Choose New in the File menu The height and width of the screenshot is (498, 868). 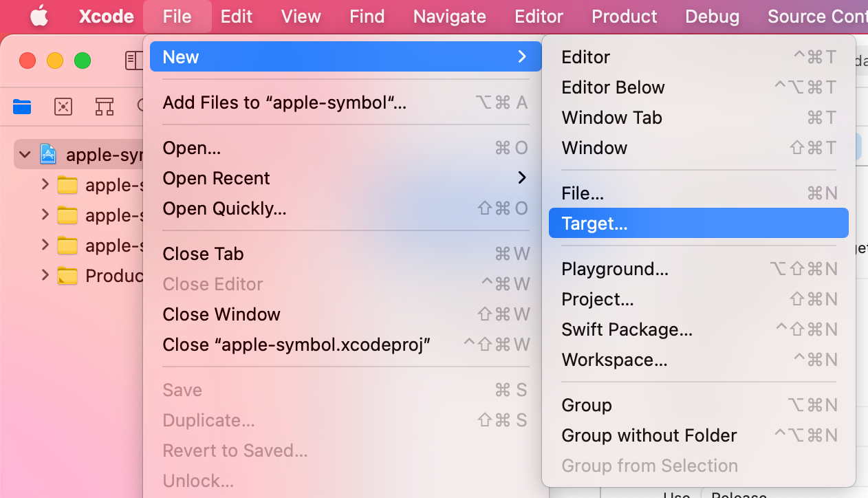346,56
